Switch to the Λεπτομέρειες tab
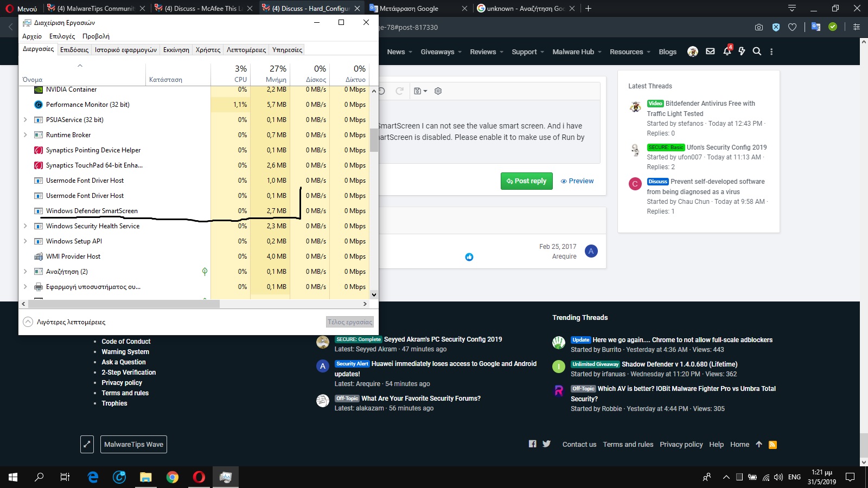 pyautogui.click(x=246, y=50)
